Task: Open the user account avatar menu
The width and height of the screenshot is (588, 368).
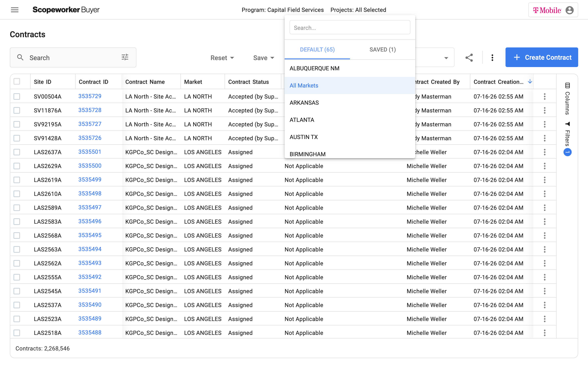Action: tap(569, 10)
